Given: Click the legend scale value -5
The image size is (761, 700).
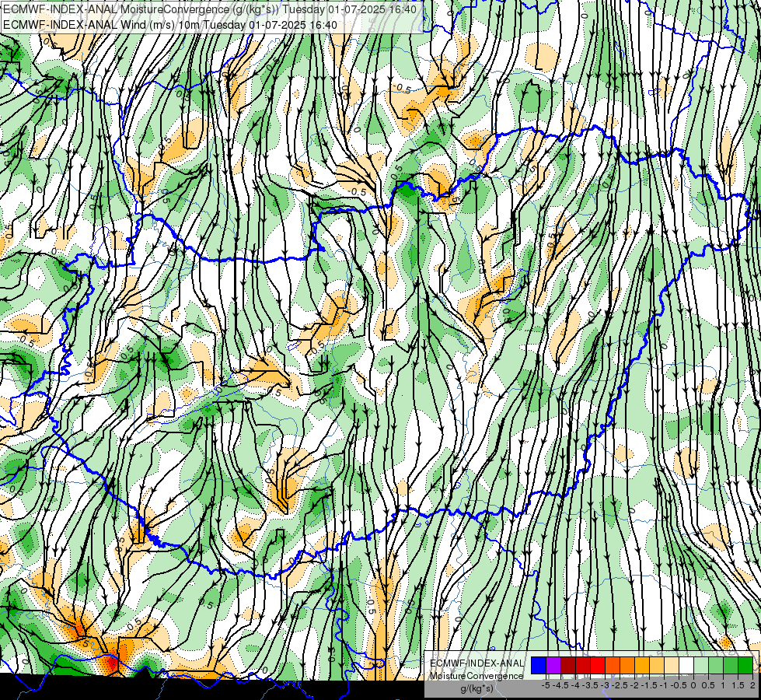Looking at the screenshot, I should click(546, 685).
